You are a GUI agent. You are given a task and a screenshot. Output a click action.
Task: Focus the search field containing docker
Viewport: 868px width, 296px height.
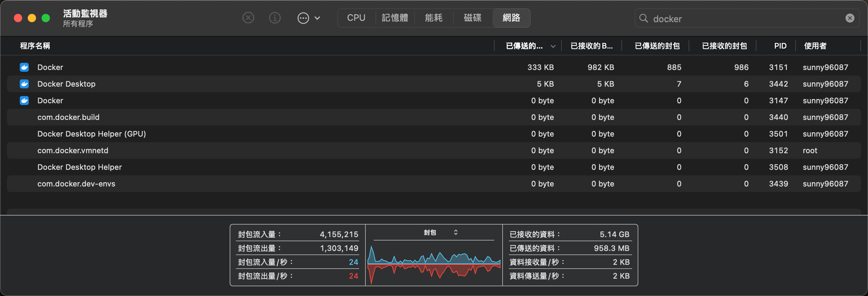[x=747, y=18]
